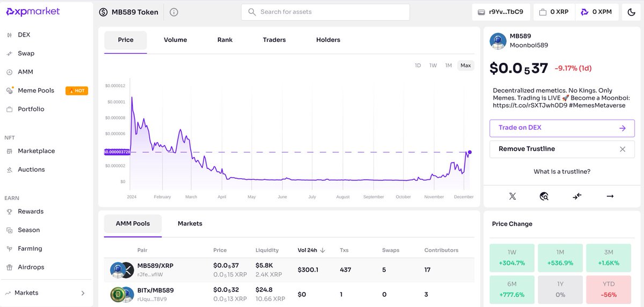Click the Search for assets field

325,12
